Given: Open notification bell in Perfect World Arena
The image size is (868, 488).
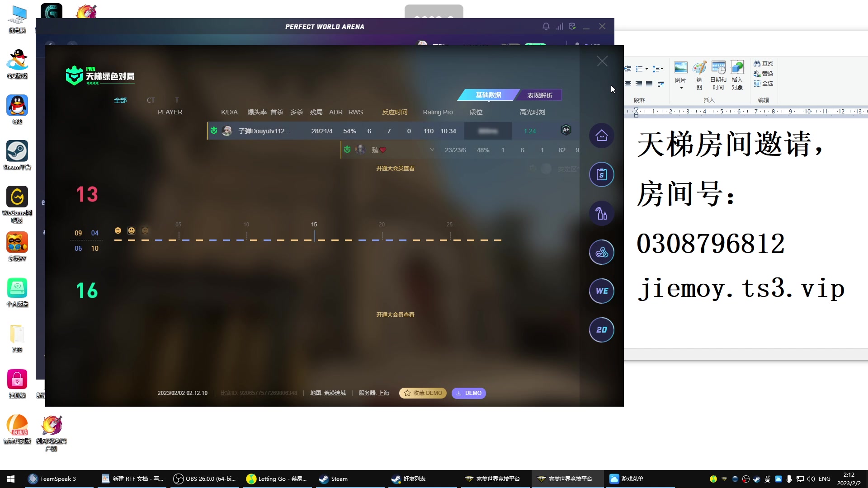Looking at the screenshot, I should click(x=546, y=27).
